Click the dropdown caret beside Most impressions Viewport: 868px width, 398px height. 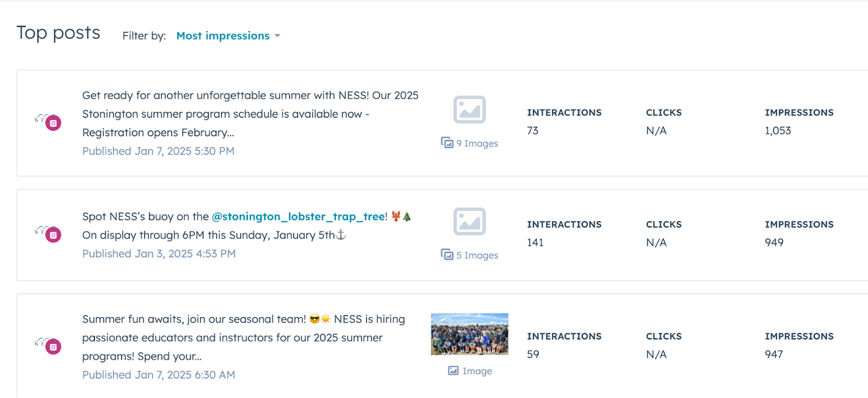pos(277,36)
